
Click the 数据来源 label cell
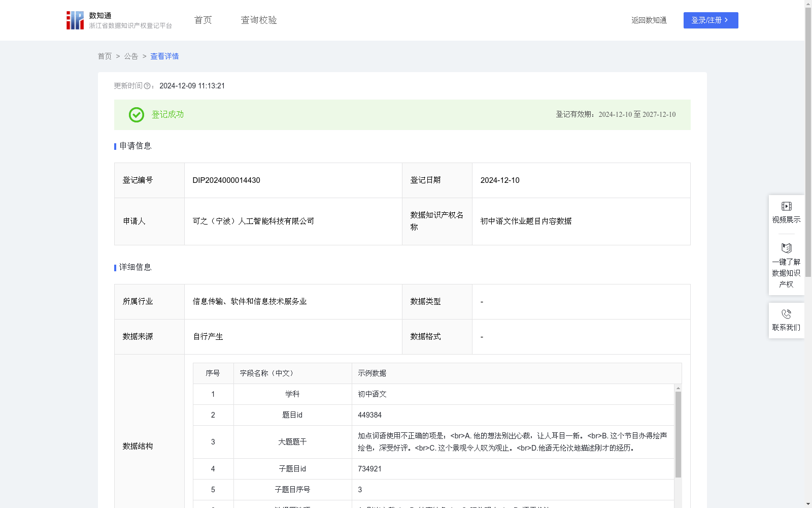pos(149,337)
